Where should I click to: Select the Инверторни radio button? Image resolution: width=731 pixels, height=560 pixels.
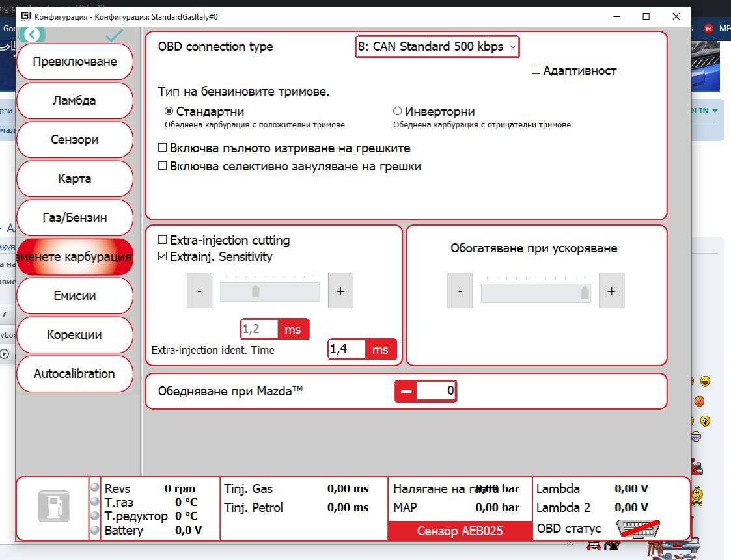(x=397, y=111)
